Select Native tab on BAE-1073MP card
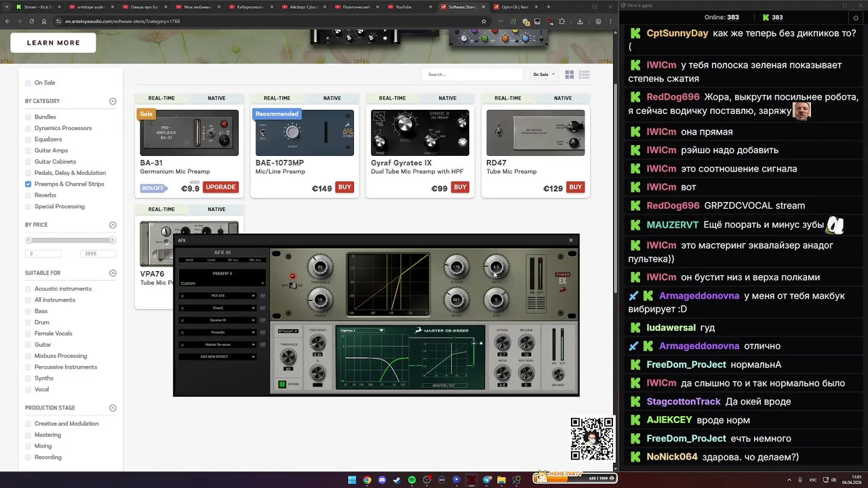 coord(332,98)
